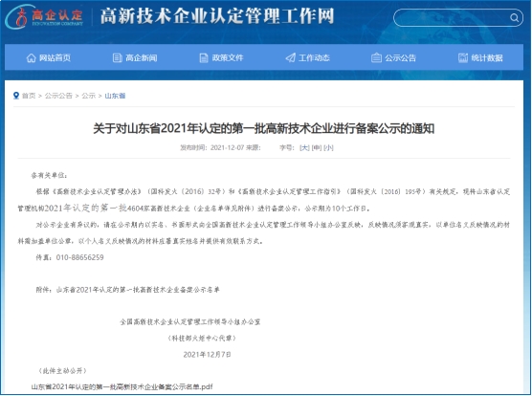Click the home icon beside 网站首页
Viewport: 532px width, 396px height.
(x=31, y=58)
